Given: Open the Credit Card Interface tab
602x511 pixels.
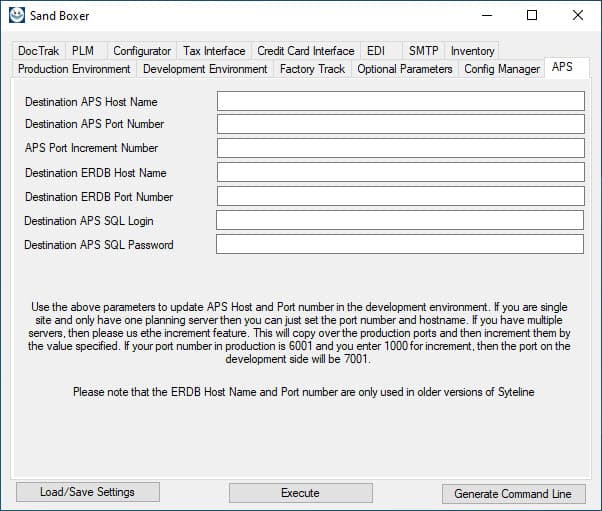Looking at the screenshot, I should pos(306,51).
